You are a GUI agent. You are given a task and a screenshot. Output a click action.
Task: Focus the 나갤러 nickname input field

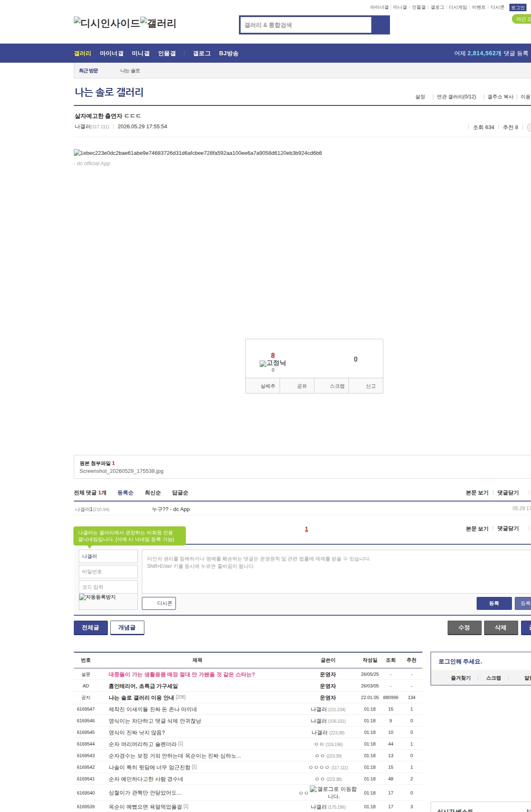108,556
